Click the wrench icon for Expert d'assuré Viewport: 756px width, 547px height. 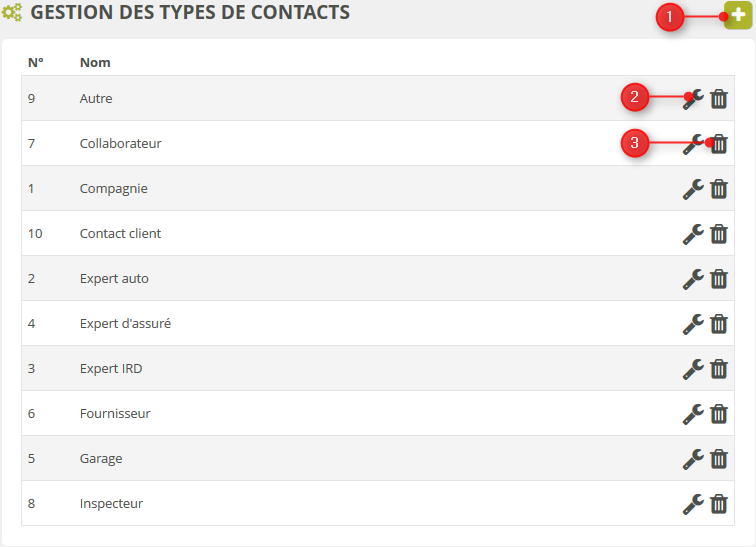pos(693,323)
